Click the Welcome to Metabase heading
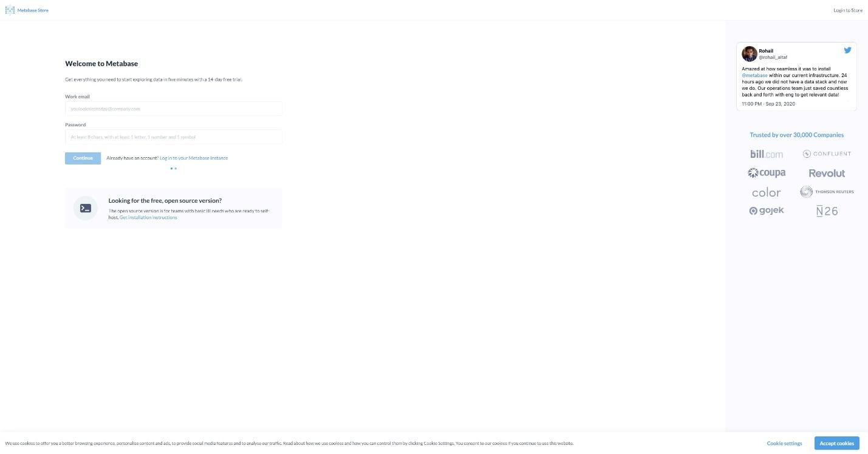868x454 pixels. [101, 64]
